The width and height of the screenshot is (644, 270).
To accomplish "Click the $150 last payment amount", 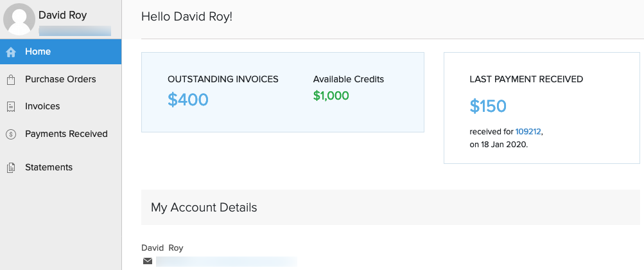I will [488, 106].
